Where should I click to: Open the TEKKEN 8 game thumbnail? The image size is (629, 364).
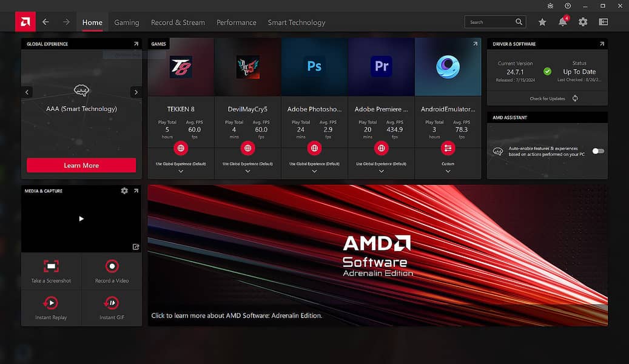click(181, 67)
